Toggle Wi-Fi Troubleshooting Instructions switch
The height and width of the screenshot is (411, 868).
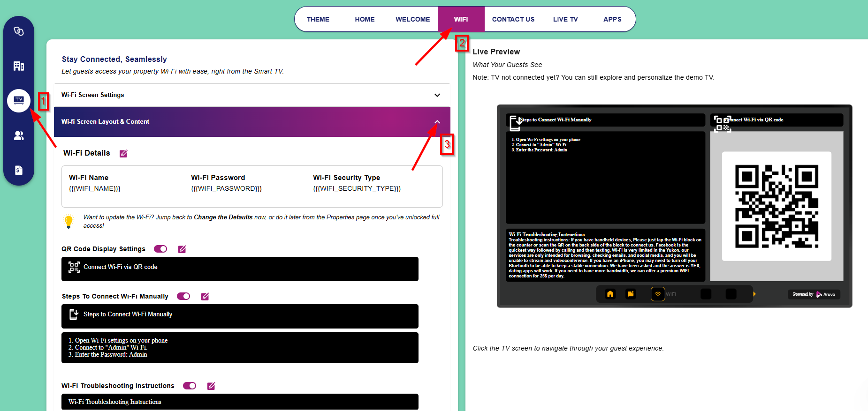tap(190, 386)
